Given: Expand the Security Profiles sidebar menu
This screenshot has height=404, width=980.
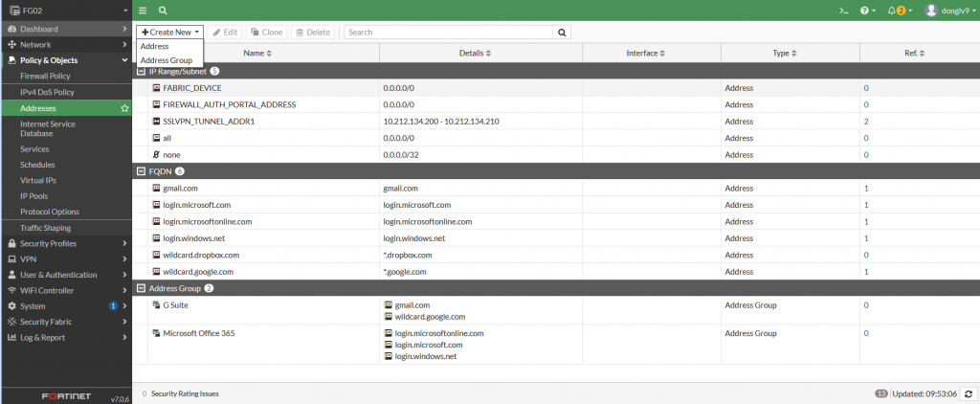Looking at the screenshot, I should click(65, 243).
